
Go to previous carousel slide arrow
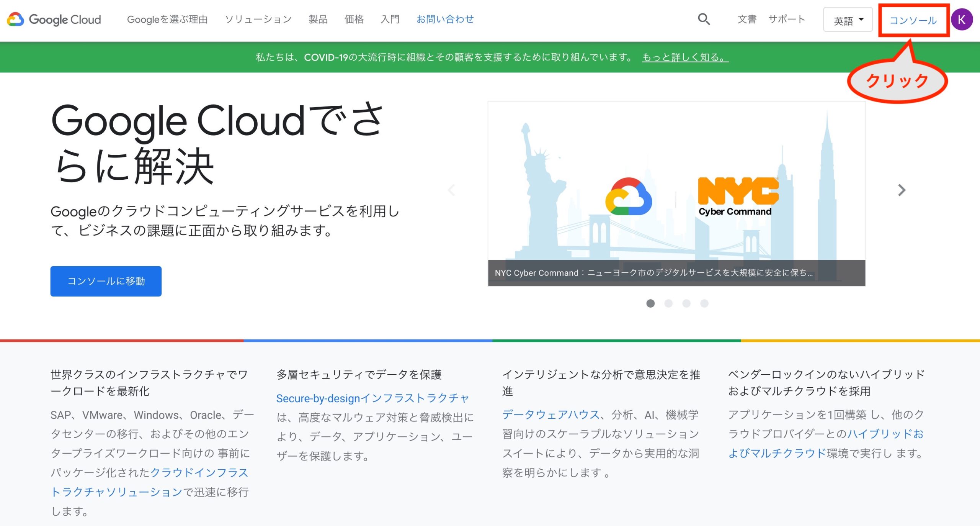[452, 190]
